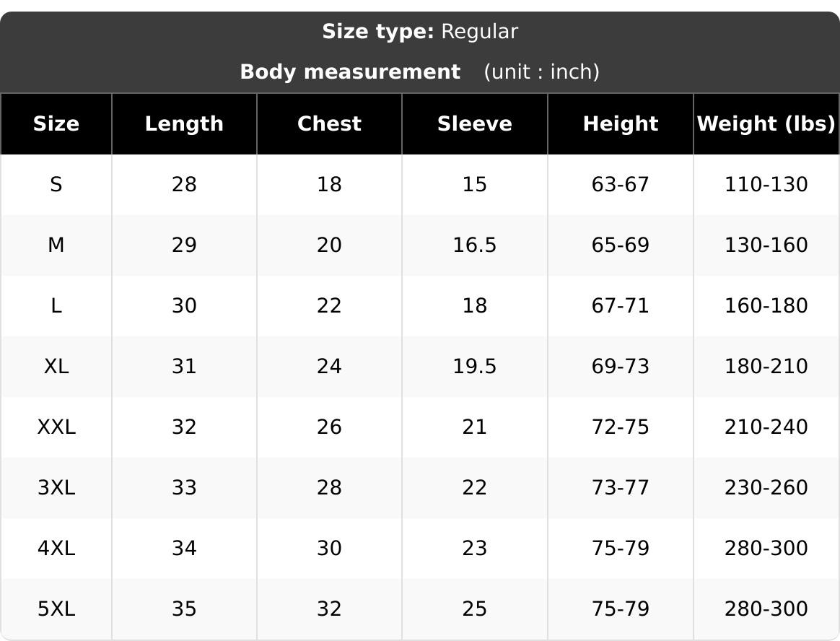Click the XXL size row label
This screenshot has width=840, height=641.
(56, 427)
